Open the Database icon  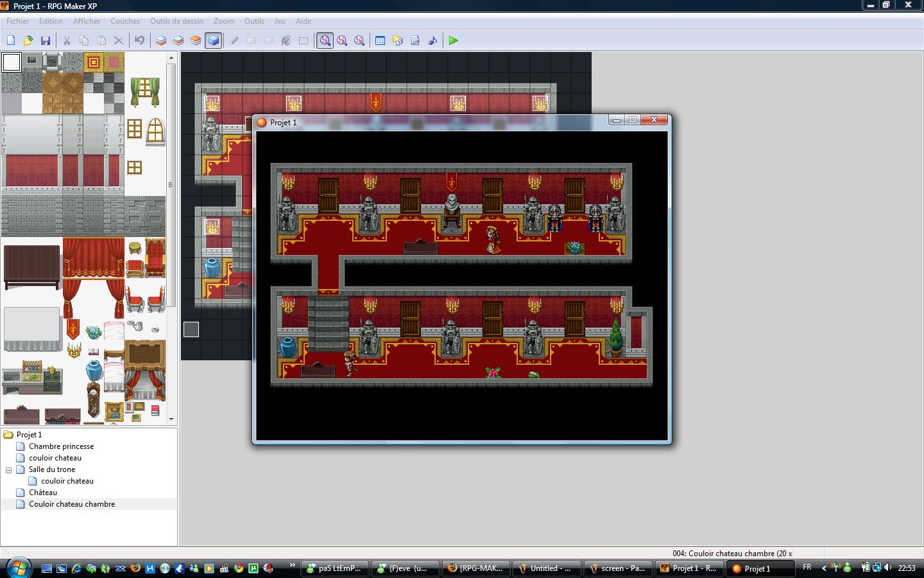coord(381,40)
